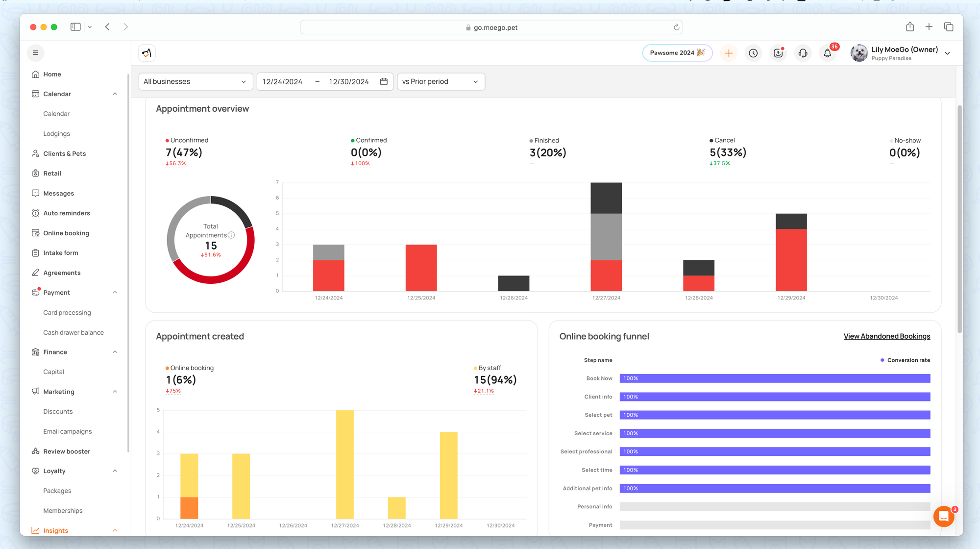Image resolution: width=980 pixels, height=549 pixels.
Task: Click the Book Now conversion rate bar
Action: click(x=774, y=378)
